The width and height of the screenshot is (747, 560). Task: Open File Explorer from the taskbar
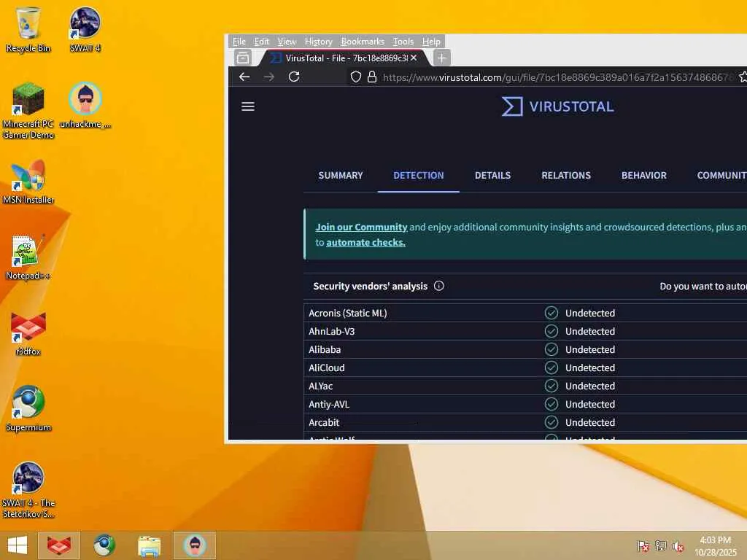(149, 545)
